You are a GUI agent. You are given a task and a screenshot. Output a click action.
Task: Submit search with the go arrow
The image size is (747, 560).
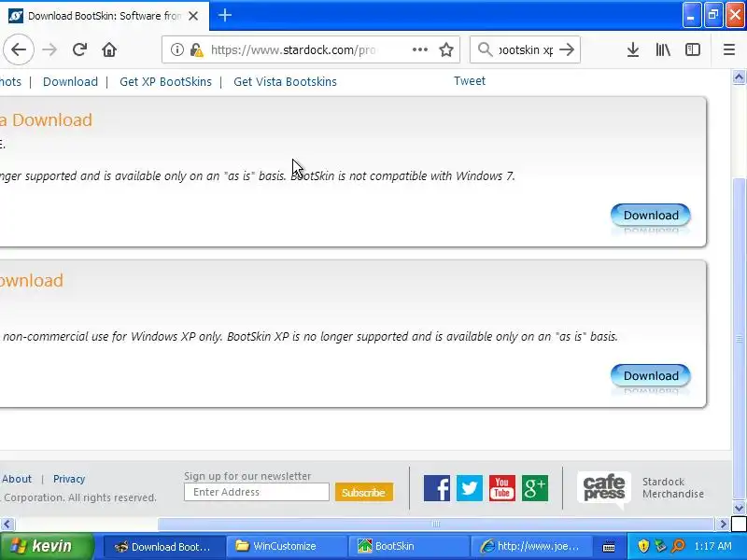point(567,49)
